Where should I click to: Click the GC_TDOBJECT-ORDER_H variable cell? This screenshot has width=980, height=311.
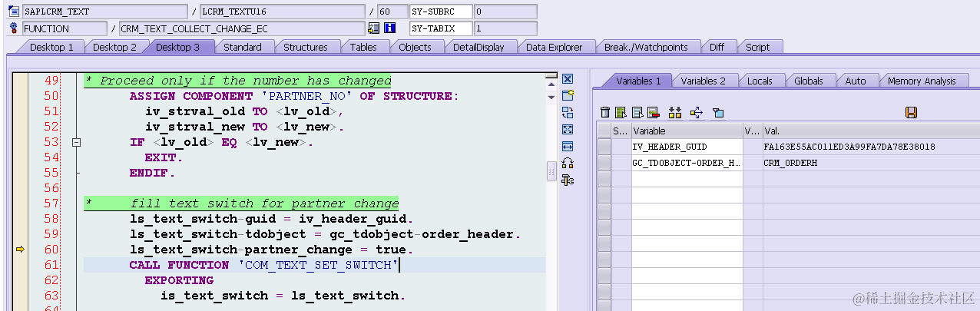click(687, 163)
